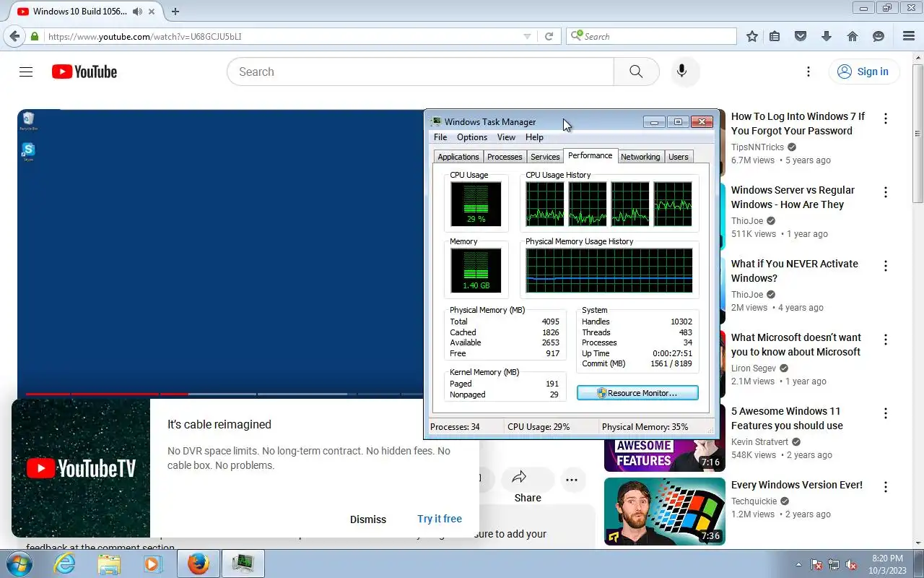The width and height of the screenshot is (924, 578).
Task: Click the Share arrow icon
Action: coord(519,477)
